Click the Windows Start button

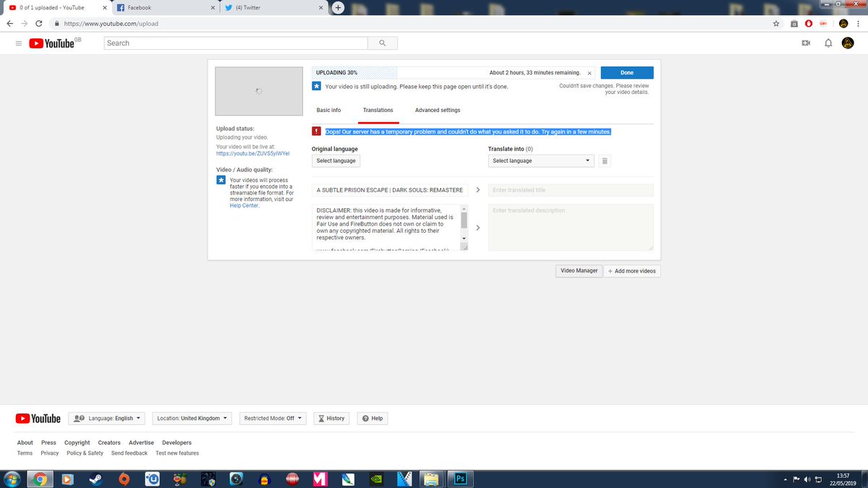click(x=12, y=479)
